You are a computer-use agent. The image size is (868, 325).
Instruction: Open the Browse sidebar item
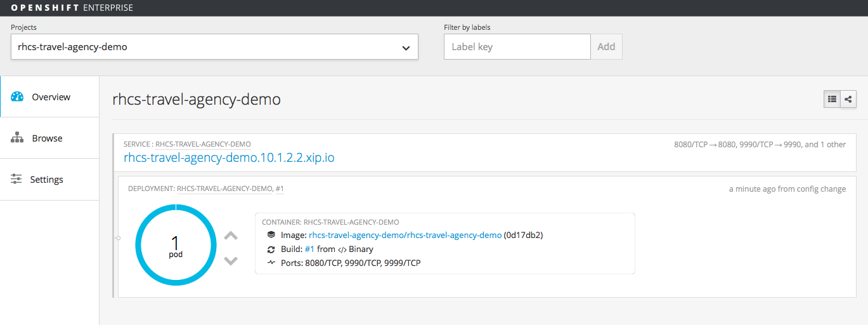point(49,138)
